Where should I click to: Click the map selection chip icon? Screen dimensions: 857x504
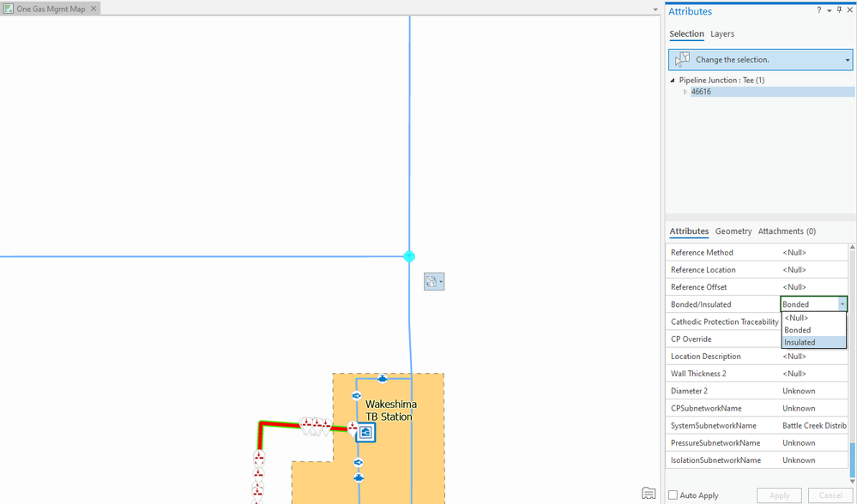coord(434,282)
